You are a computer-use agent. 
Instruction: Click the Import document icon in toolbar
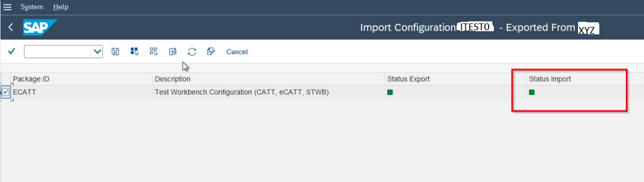173,52
